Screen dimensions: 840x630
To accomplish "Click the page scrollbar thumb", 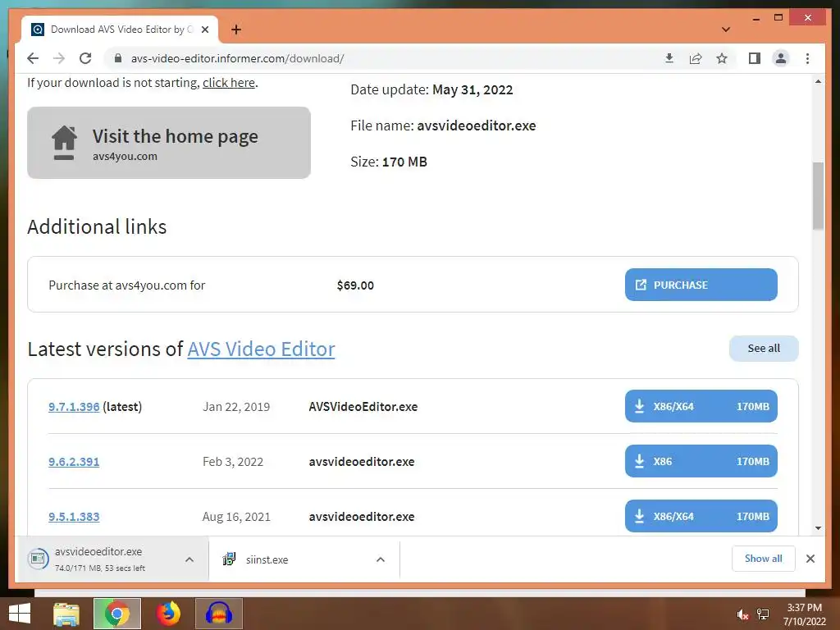I will pyautogui.click(x=818, y=196).
